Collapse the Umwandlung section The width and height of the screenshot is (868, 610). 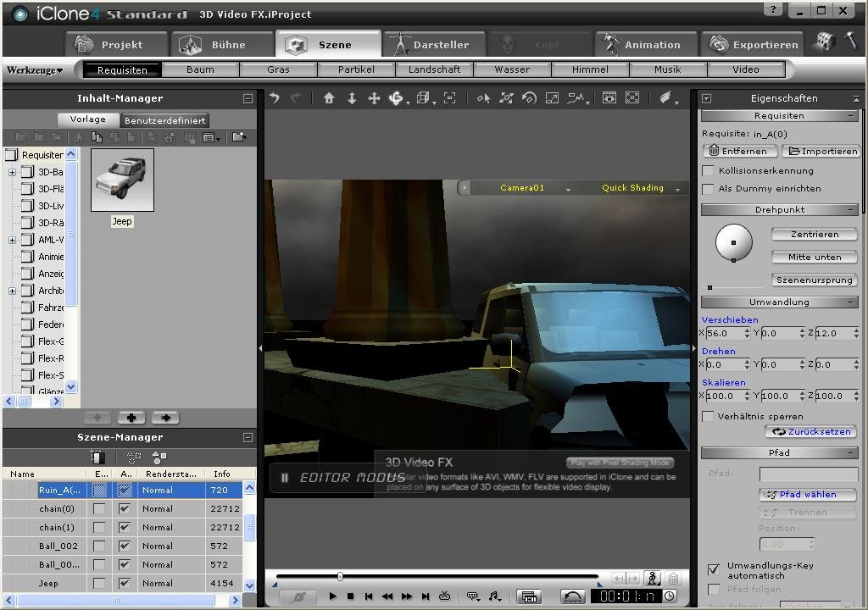tap(851, 302)
